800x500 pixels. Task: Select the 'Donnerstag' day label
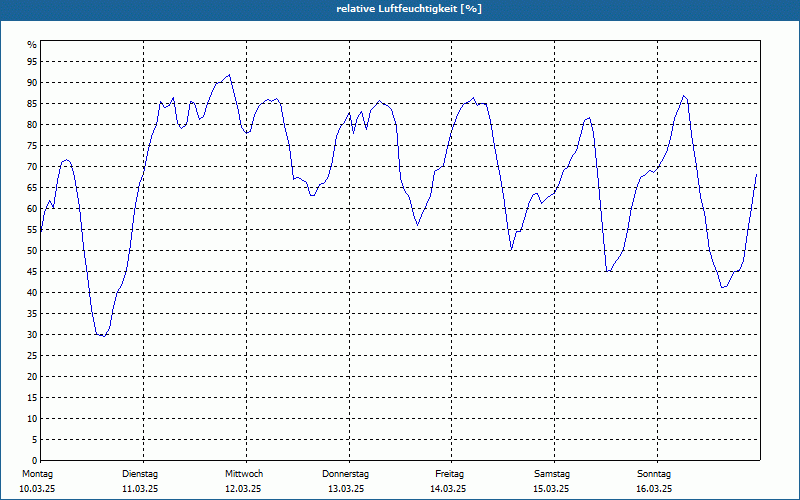coord(345,474)
